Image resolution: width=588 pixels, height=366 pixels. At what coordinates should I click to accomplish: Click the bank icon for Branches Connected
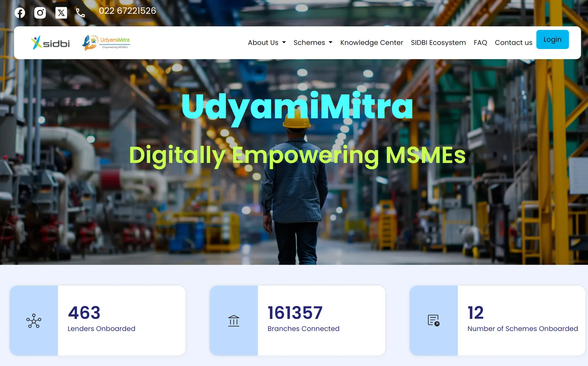coord(234,321)
